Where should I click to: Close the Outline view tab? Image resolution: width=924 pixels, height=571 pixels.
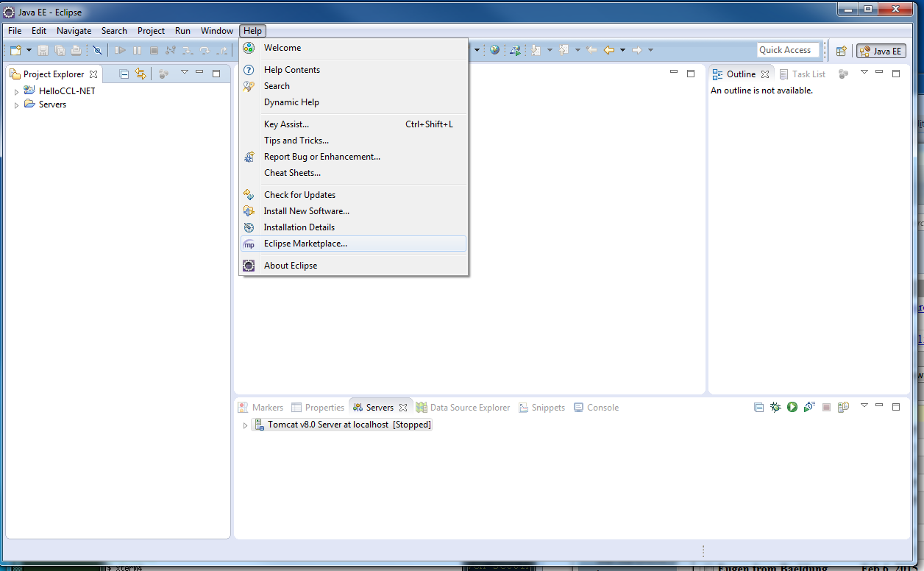coord(765,74)
